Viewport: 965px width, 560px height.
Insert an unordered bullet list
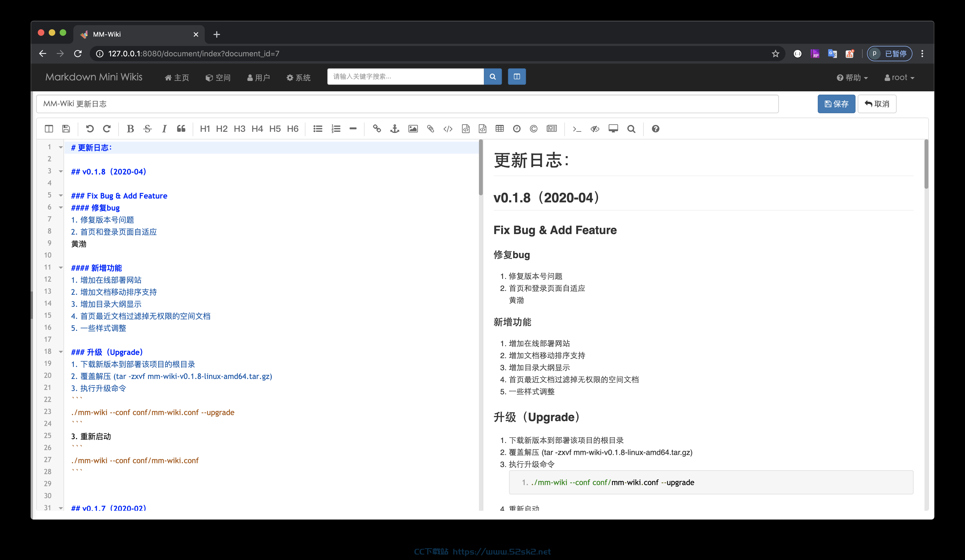(x=318, y=129)
